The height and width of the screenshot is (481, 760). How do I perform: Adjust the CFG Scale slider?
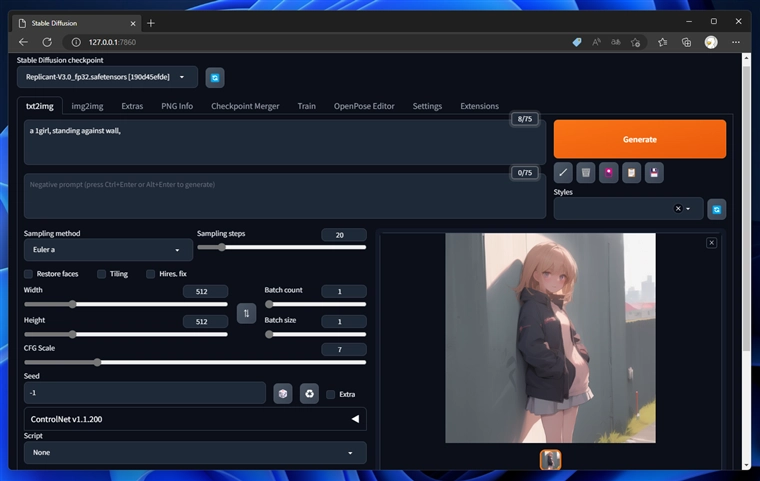click(195, 363)
